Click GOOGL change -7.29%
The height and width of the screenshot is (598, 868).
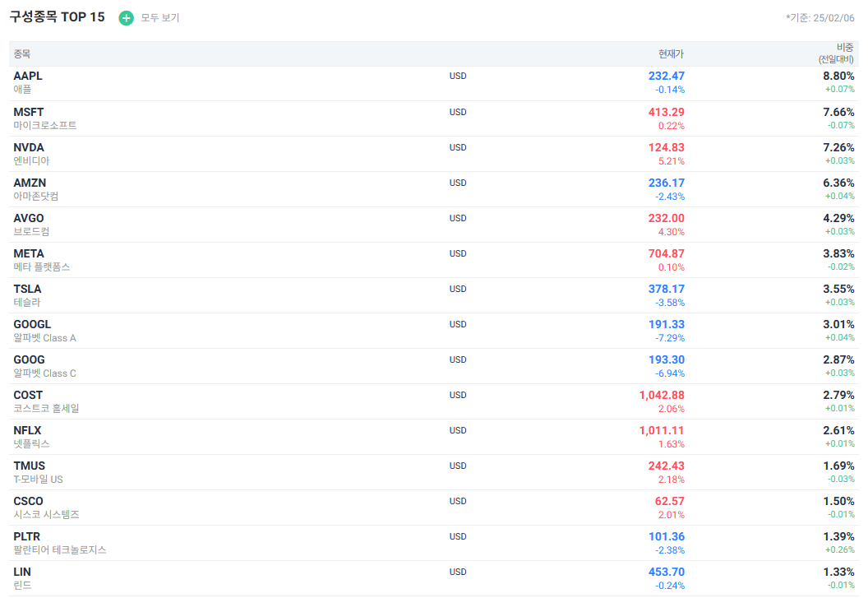pos(670,338)
